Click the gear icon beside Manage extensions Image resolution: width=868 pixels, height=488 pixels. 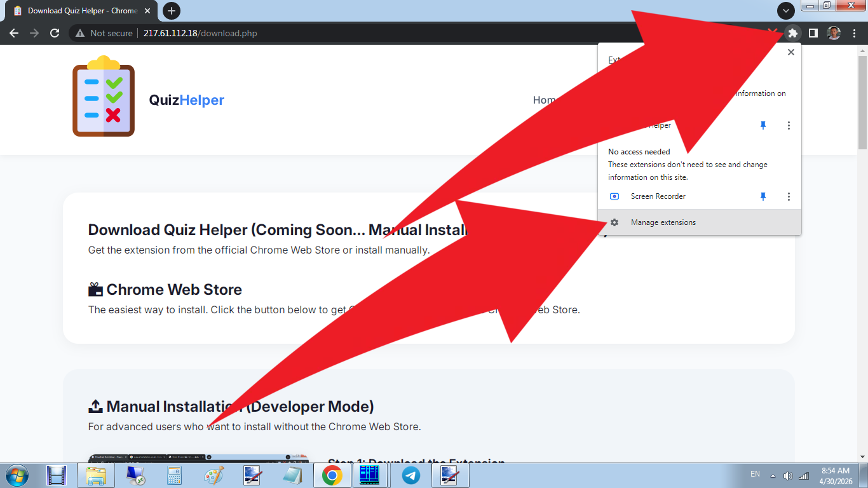(x=614, y=222)
